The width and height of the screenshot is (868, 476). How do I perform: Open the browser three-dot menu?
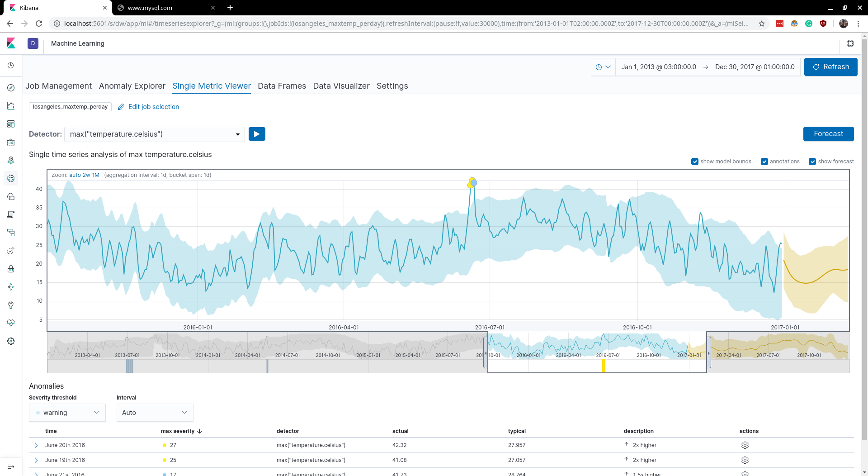(858, 24)
